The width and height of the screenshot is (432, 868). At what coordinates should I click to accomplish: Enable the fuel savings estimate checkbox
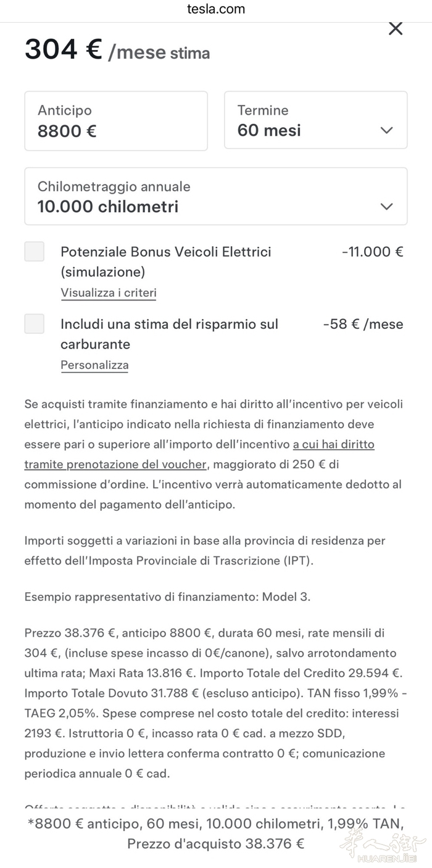point(35,324)
